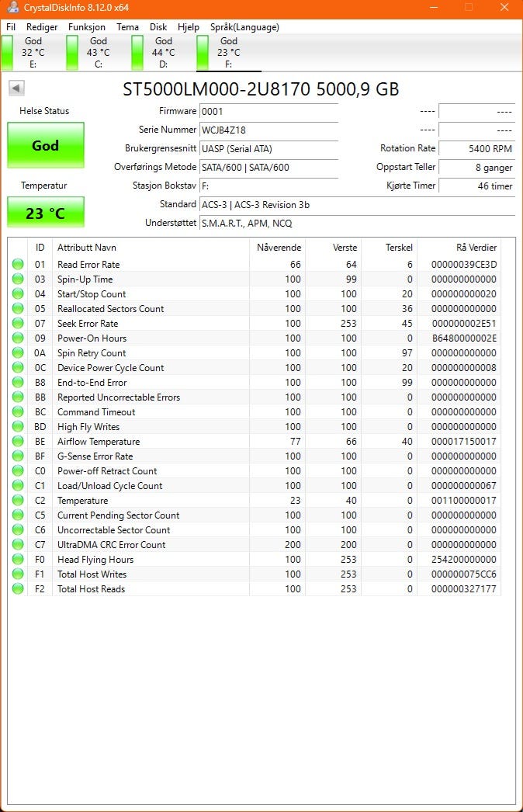523x812 pixels.
Task: Click status dot for Power-off Retract Count
Action: click(18, 470)
